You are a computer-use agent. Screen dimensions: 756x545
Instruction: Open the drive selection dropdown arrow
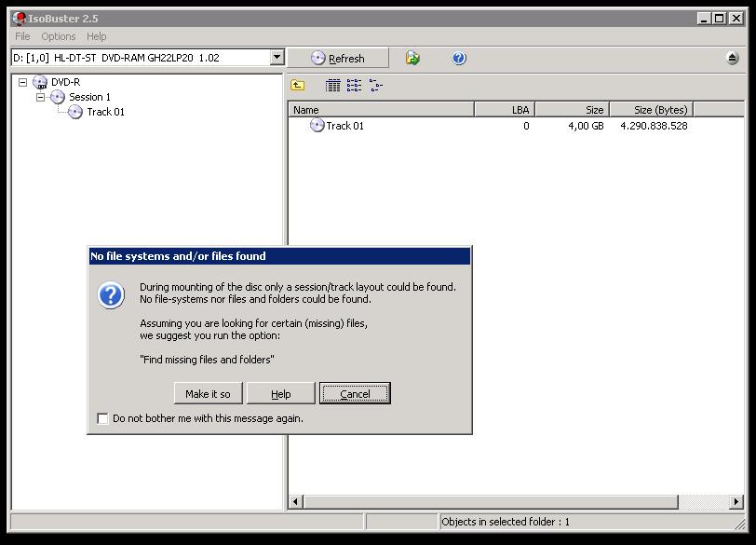277,58
